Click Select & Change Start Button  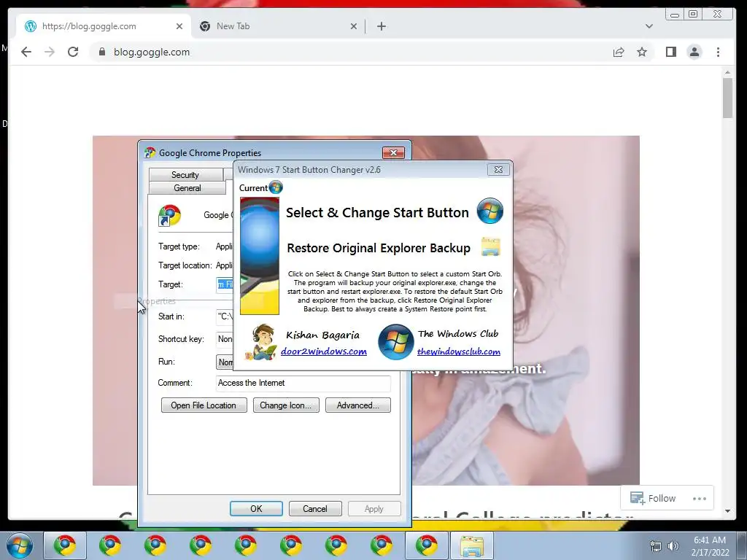tap(377, 212)
